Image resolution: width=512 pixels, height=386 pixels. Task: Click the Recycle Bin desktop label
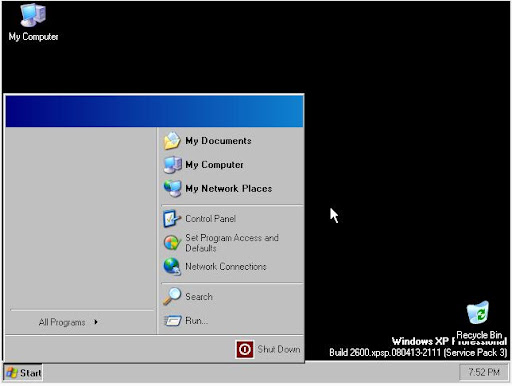[479, 334]
